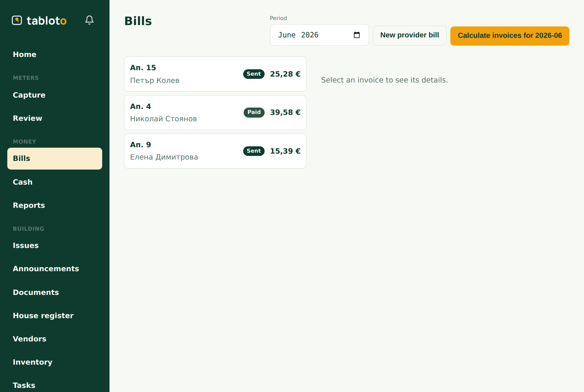The image size is (584, 392).
Task: Click the tabloto brand name
Action: pos(47,21)
